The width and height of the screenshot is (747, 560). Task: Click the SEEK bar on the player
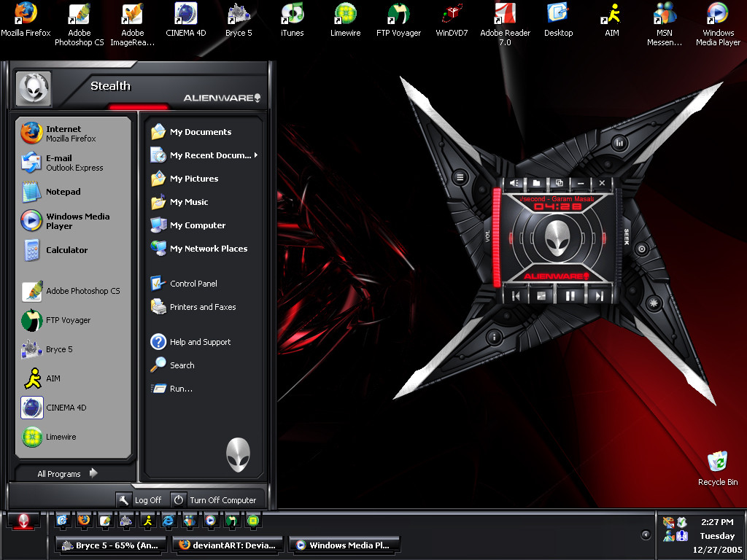(x=619, y=237)
